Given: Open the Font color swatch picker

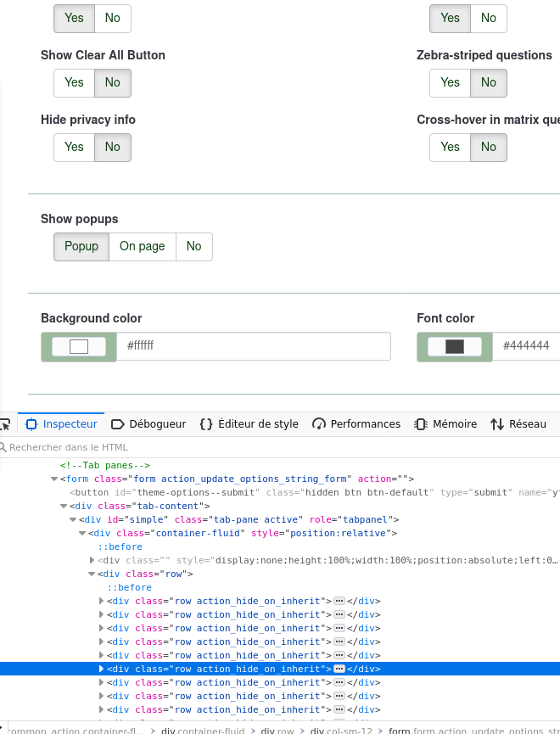Looking at the screenshot, I should (x=455, y=346).
